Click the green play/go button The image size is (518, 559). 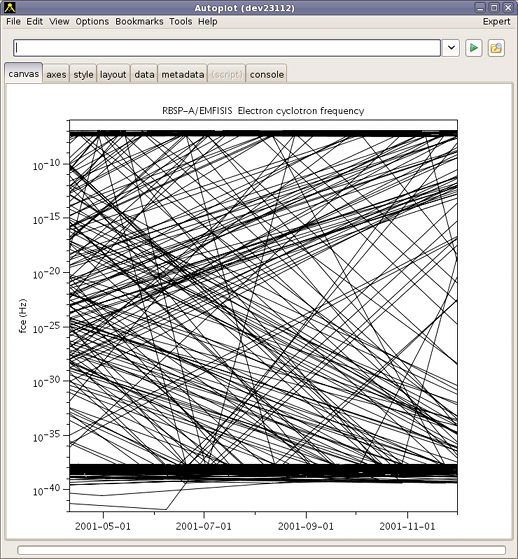tap(474, 48)
